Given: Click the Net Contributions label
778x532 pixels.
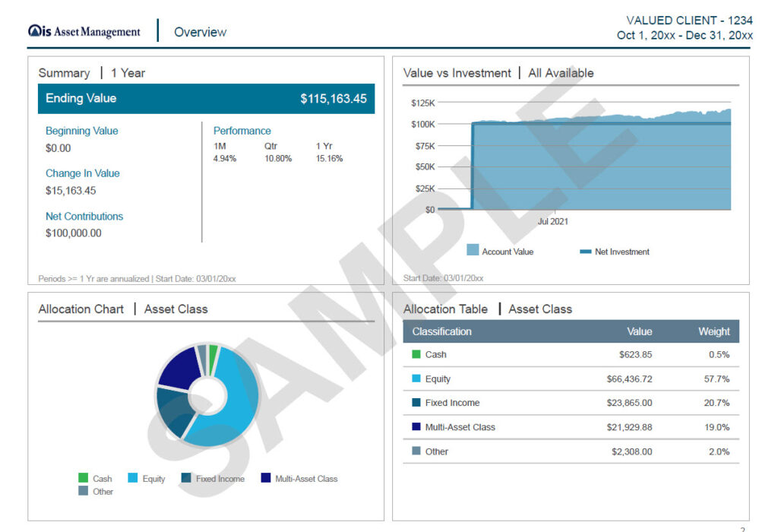Looking at the screenshot, I should 84,217.
